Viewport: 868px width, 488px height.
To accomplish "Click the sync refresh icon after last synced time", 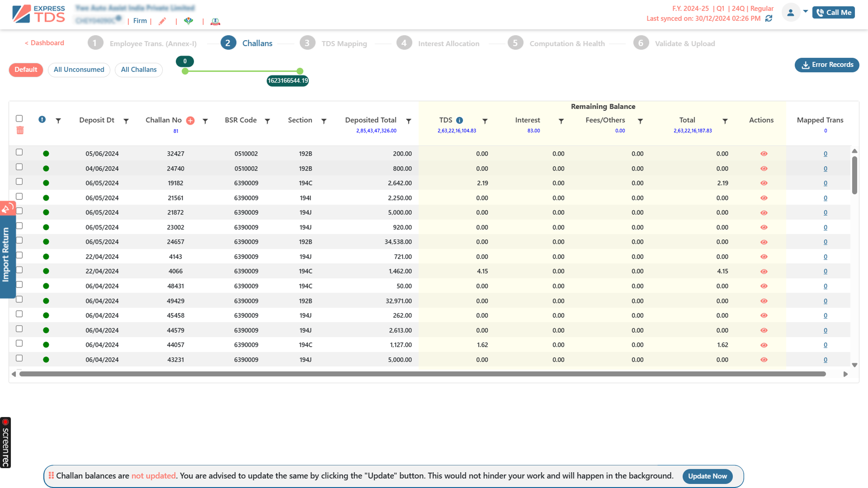I will 769,19.
